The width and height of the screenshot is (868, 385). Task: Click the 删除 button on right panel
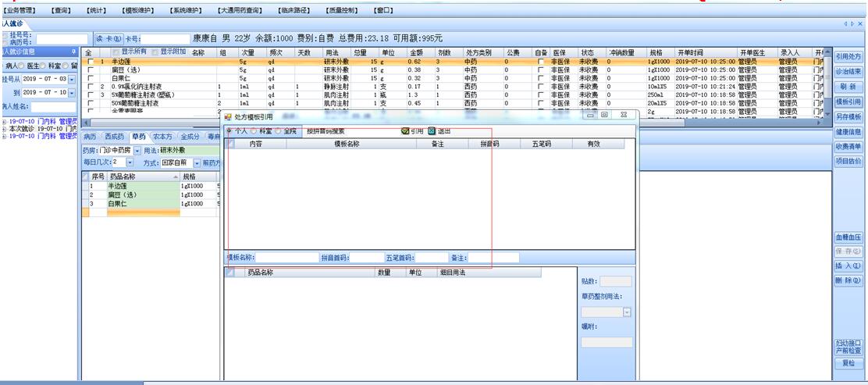click(x=848, y=281)
